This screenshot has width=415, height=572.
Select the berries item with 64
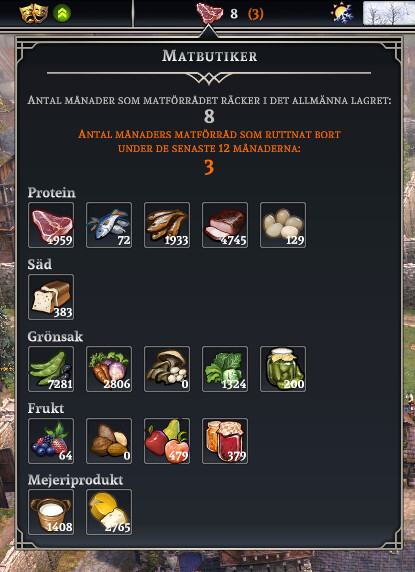pos(51,441)
